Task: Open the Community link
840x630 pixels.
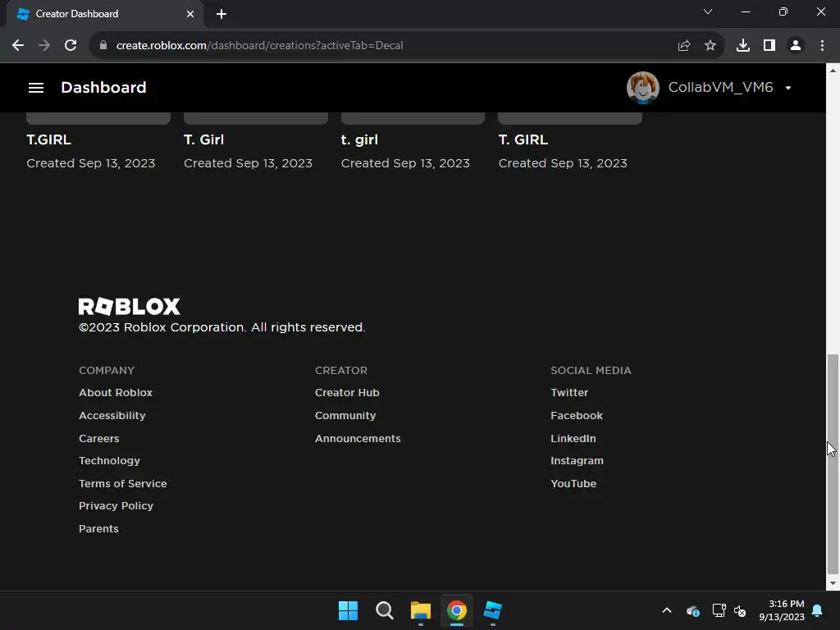Action: click(x=345, y=416)
